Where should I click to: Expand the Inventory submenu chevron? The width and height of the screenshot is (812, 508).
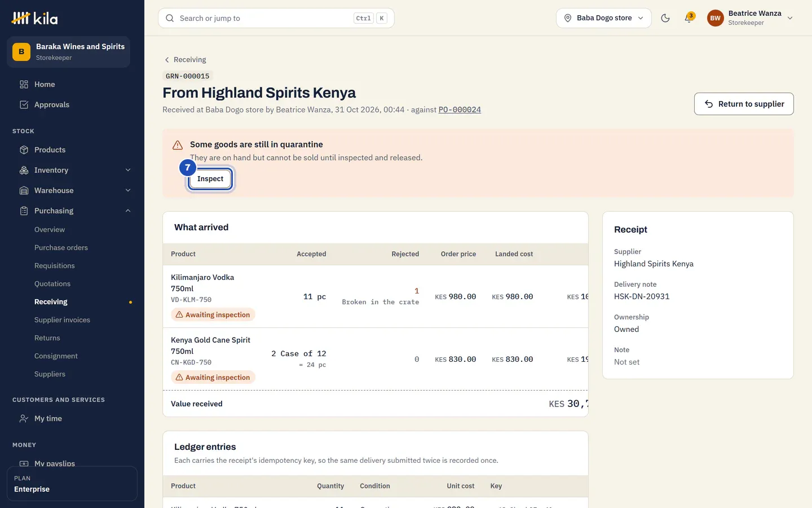128,170
